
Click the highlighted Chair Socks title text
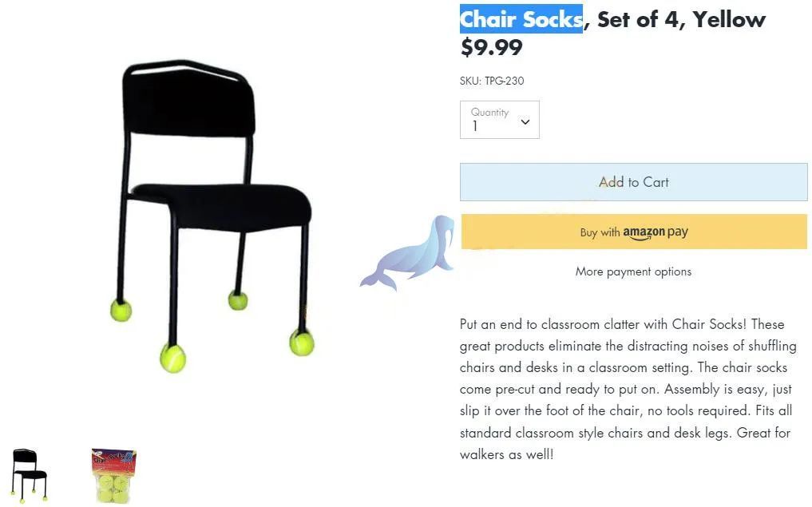(x=521, y=19)
